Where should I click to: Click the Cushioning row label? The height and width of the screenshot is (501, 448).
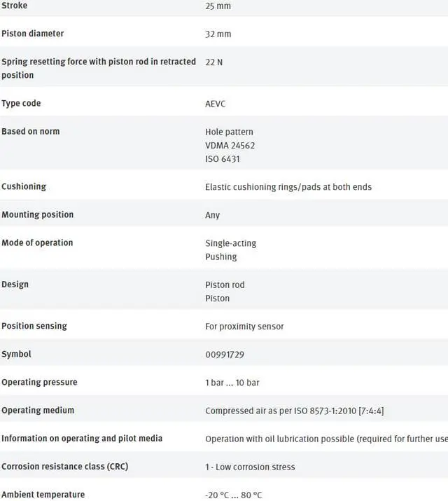24,186
